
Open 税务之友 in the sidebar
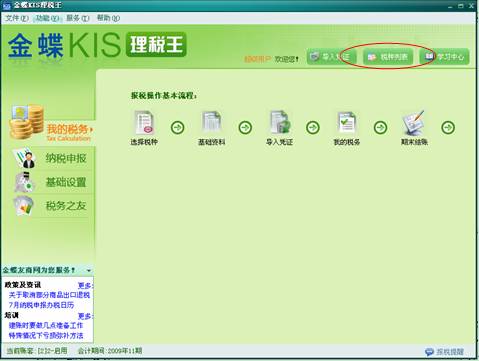(x=66, y=206)
